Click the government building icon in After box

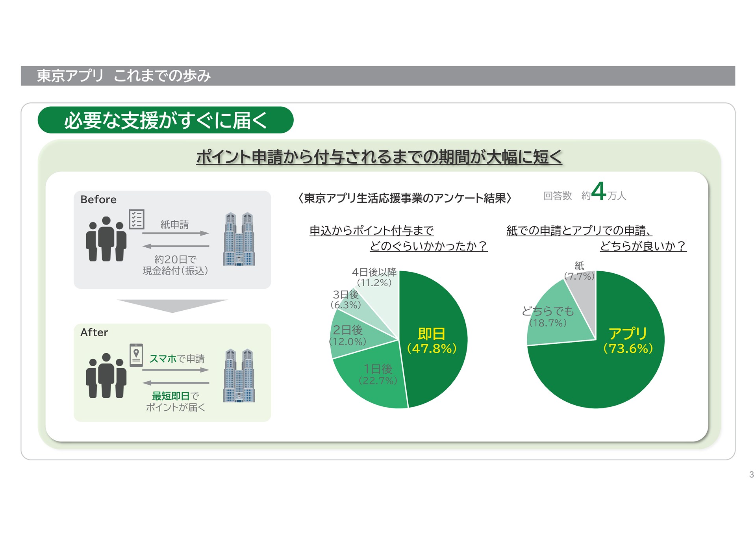(239, 375)
